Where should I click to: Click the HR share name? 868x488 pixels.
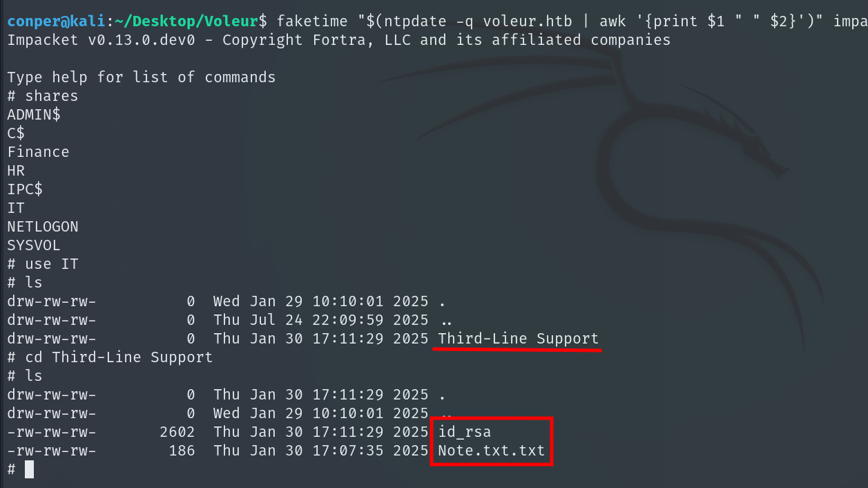coord(16,171)
